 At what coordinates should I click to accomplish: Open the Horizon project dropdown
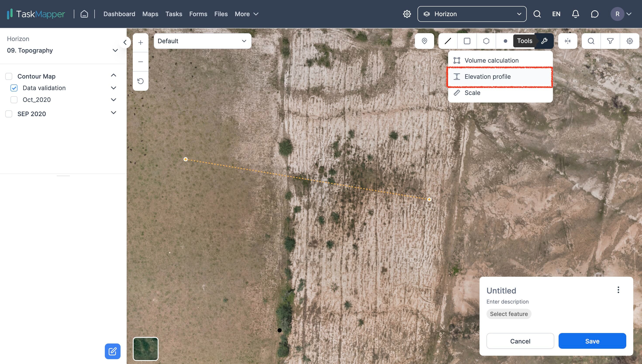[x=472, y=14]
